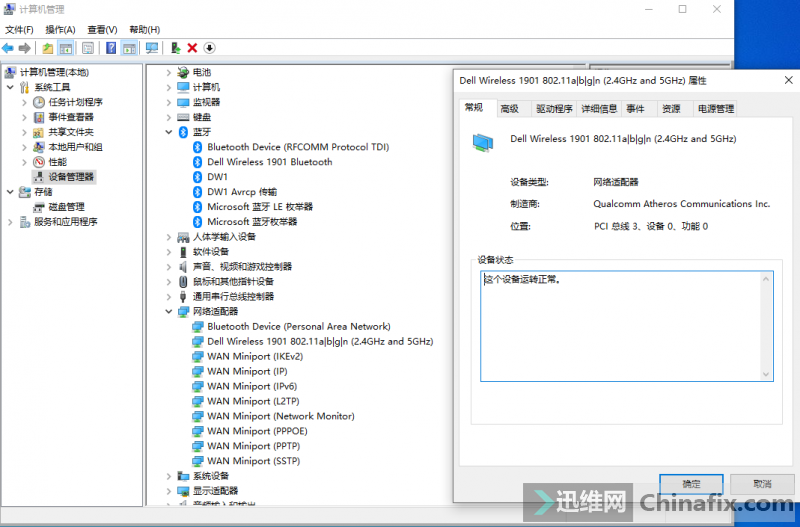Select Microsoft 蓝牙枚举器 device
The image size is (800, 527).
[252, 222]
